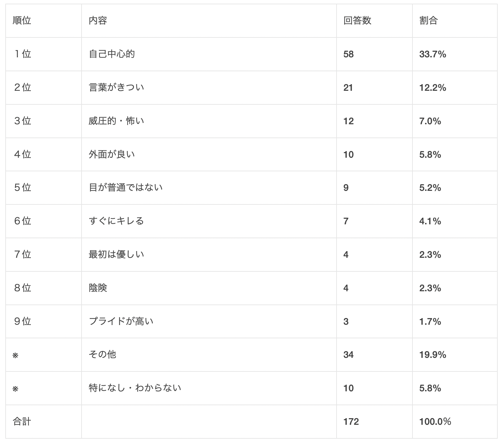This screenshot has width=504, height=444.
Task: Click the 合計 row label
Action: (22, 421)
